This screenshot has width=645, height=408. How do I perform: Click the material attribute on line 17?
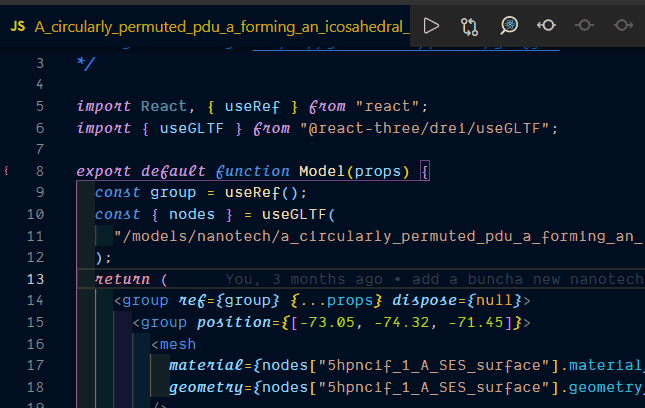click(x=206, y=365)
